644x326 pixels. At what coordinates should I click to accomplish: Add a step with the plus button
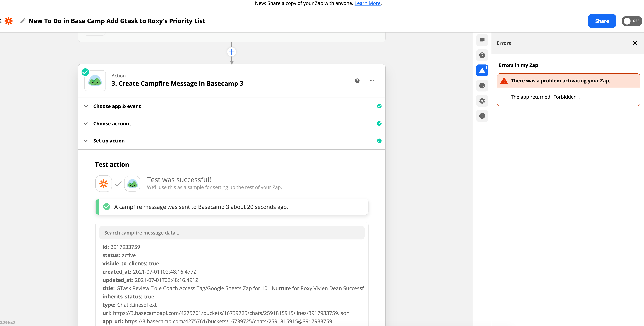pyautogui.click(x=232, y=52)
